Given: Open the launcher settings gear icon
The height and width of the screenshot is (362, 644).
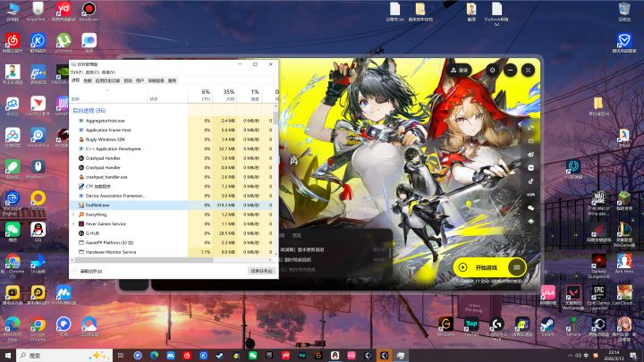Looking at the screenshot, I should point(492,71).
